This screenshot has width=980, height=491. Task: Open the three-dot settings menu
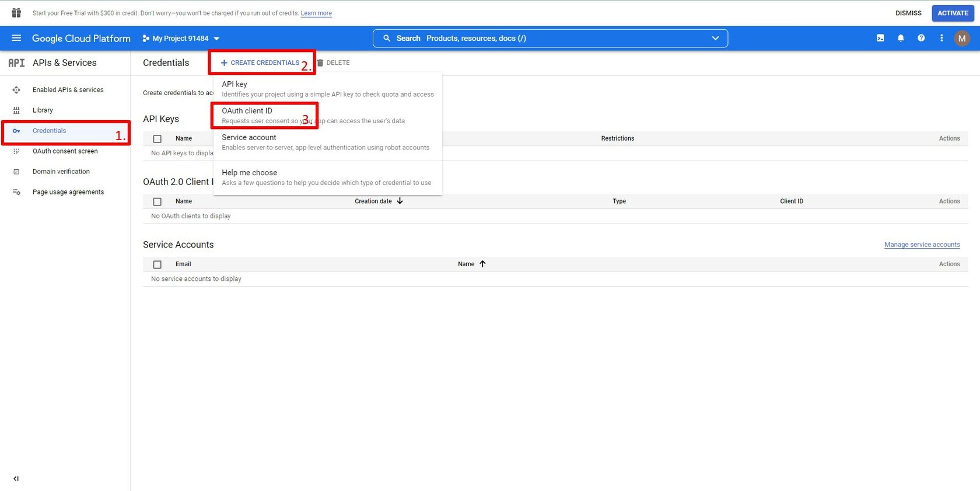942,38
